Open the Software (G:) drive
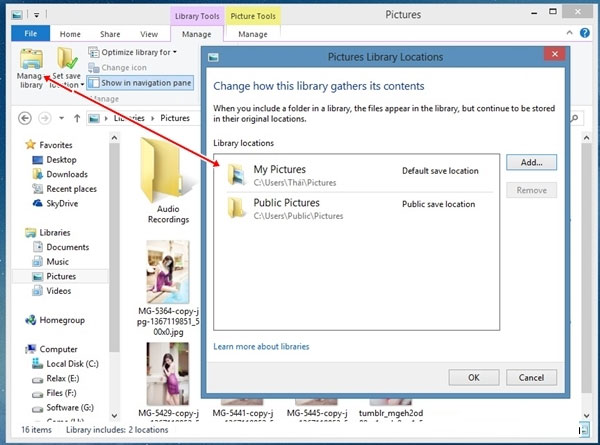The width and height of the screenshot is (600, 445). pyautogui.click(x=63, y=408)
